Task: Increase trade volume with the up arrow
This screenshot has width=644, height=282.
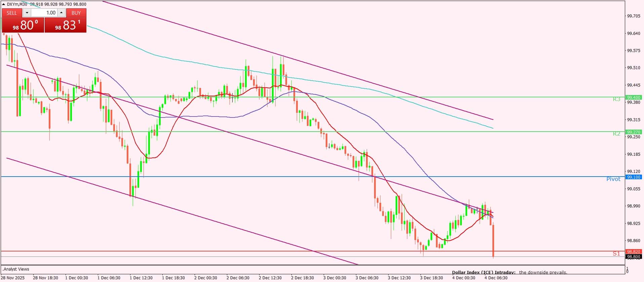Action: [x=61, y=13]
